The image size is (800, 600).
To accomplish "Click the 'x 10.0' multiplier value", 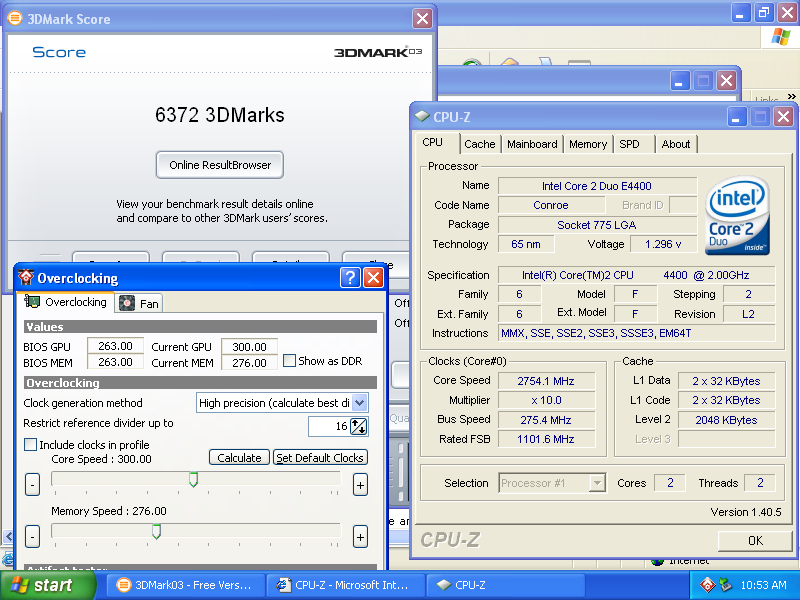I will [546, 400].
